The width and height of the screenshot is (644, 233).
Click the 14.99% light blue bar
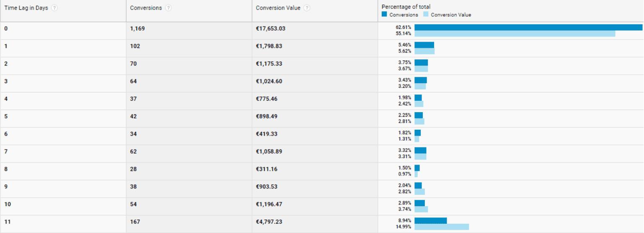point(442,227)
